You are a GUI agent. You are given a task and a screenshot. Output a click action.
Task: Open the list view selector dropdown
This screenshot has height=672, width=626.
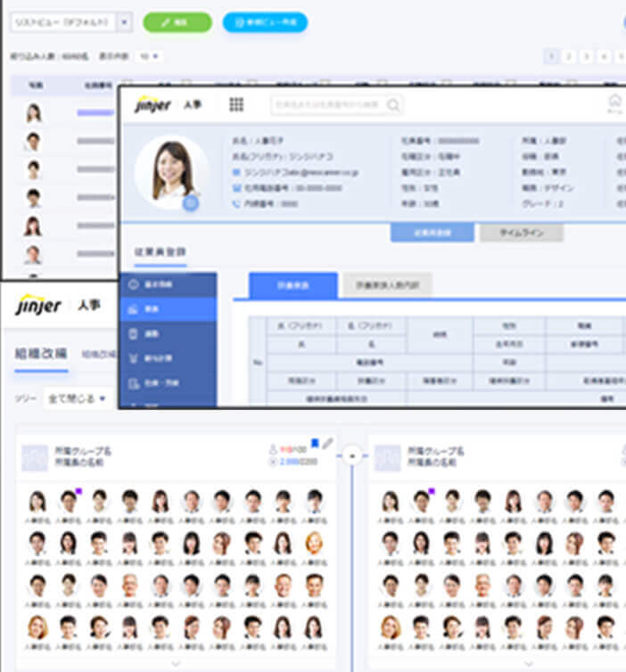124,22
